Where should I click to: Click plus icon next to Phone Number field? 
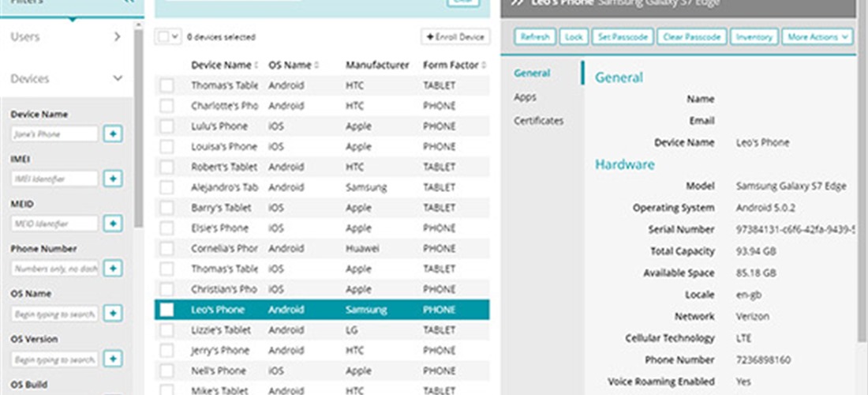113,269
